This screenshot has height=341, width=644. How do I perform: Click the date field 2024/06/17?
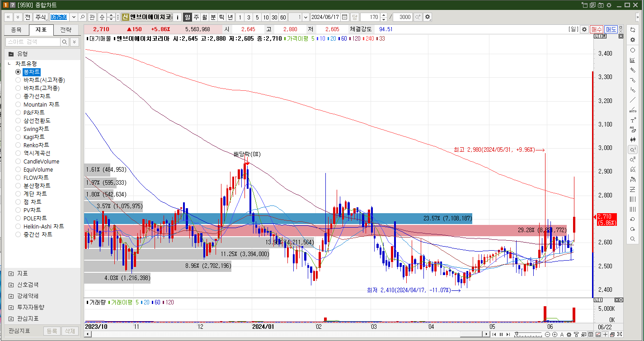click(325, 17)
